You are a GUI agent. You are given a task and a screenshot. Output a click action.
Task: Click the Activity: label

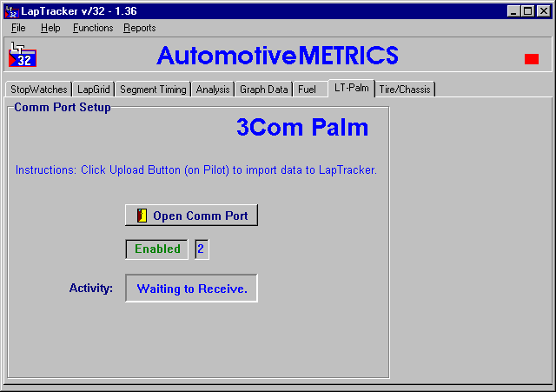[x=90, y=288]
